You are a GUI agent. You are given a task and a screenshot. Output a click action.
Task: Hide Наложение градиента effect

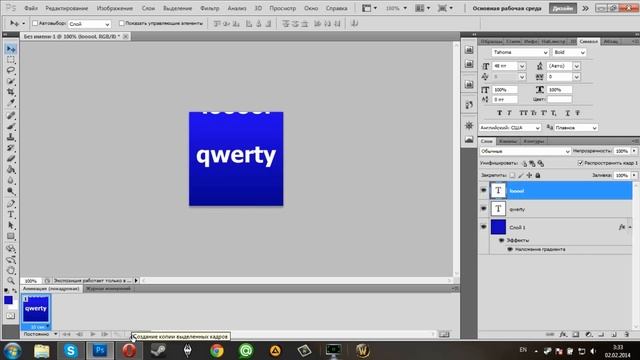click(x=510, y=249)
